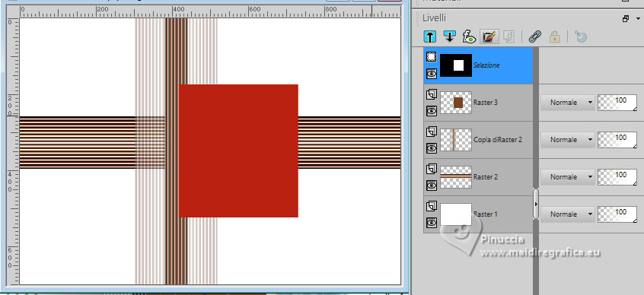This screenshot has width=644, height=295.
Task: Click the move layer down arrow icon
Action: pyautogui.click(x=449, y=37)
